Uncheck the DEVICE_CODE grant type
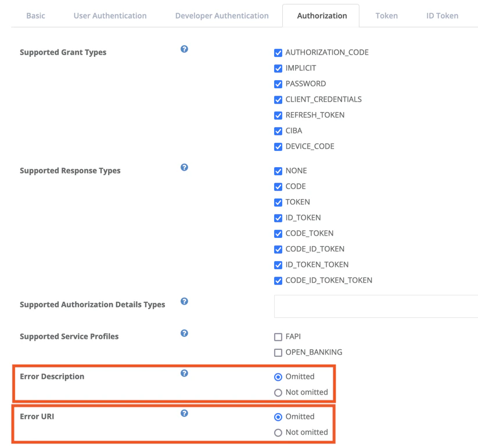This screenshot has height=448, width=478. [x=278, y=147]
